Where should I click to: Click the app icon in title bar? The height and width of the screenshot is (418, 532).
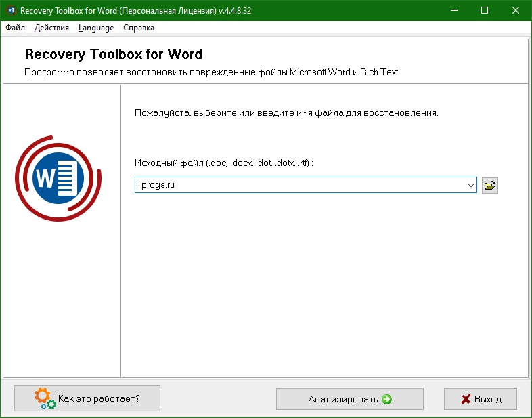[11, 11]
